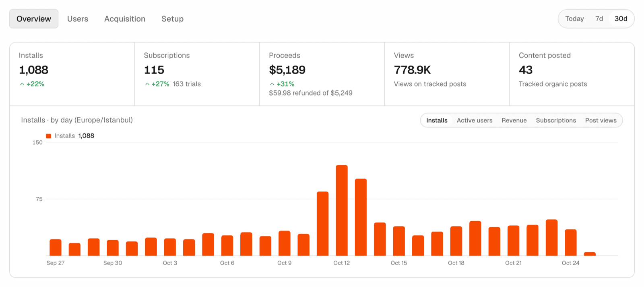Click the orange Installs legend swatch
Image resolution: width=644 pixels, height=287 pixels.
tap(49, 136)
